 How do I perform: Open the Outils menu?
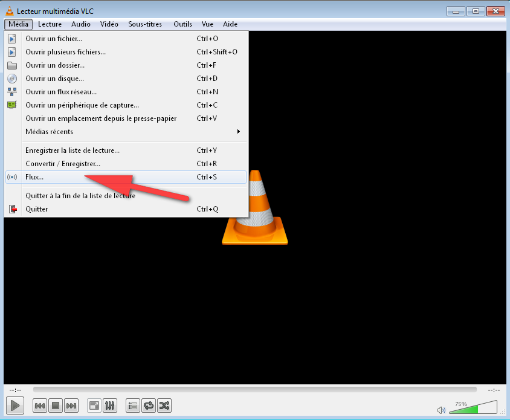(182, 24)
